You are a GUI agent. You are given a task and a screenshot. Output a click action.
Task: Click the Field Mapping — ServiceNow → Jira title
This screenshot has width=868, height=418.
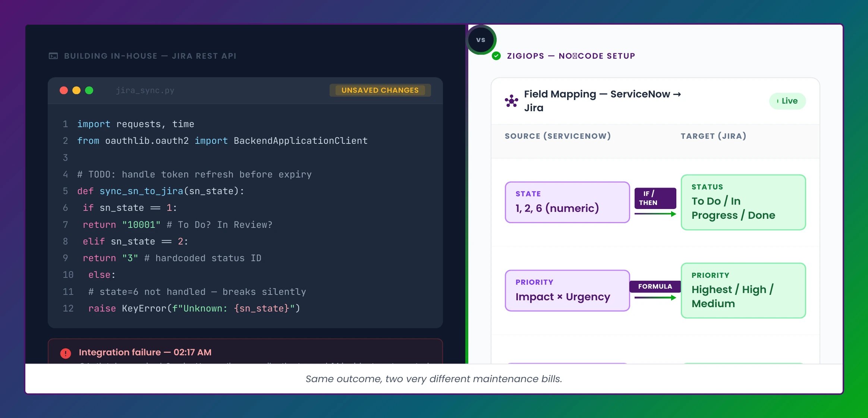(603, 101)
